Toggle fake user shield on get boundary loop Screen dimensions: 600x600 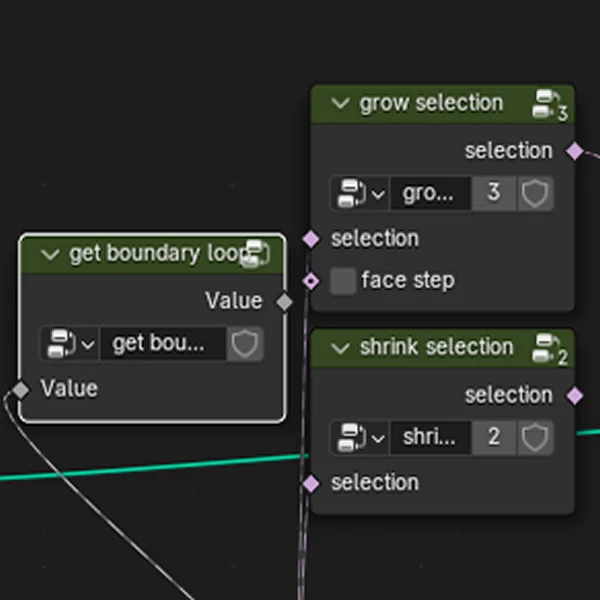pos(245,344)
